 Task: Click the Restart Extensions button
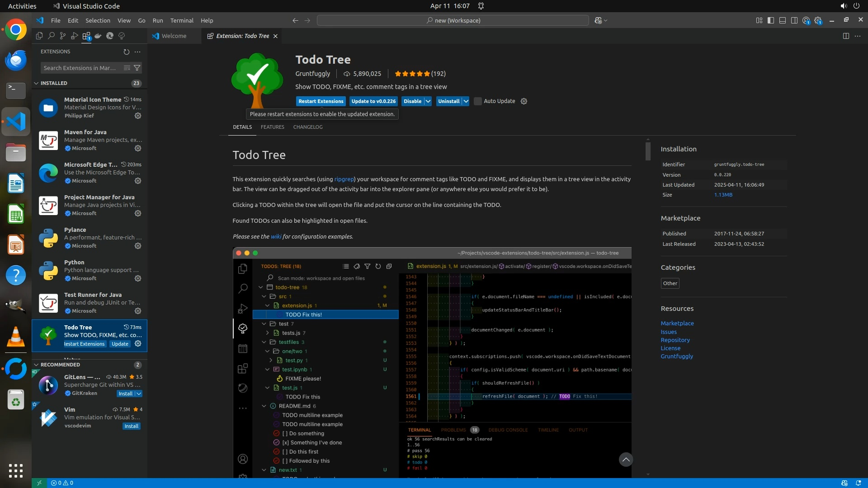pyautogui.click(x=321, y=101)
